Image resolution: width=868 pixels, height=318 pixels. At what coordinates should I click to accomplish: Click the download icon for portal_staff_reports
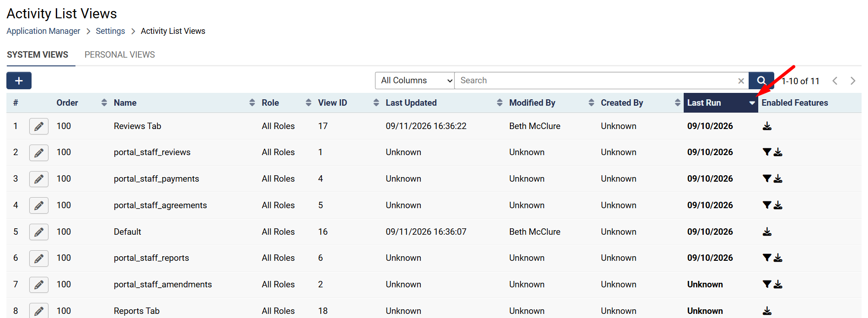(778, 258)
